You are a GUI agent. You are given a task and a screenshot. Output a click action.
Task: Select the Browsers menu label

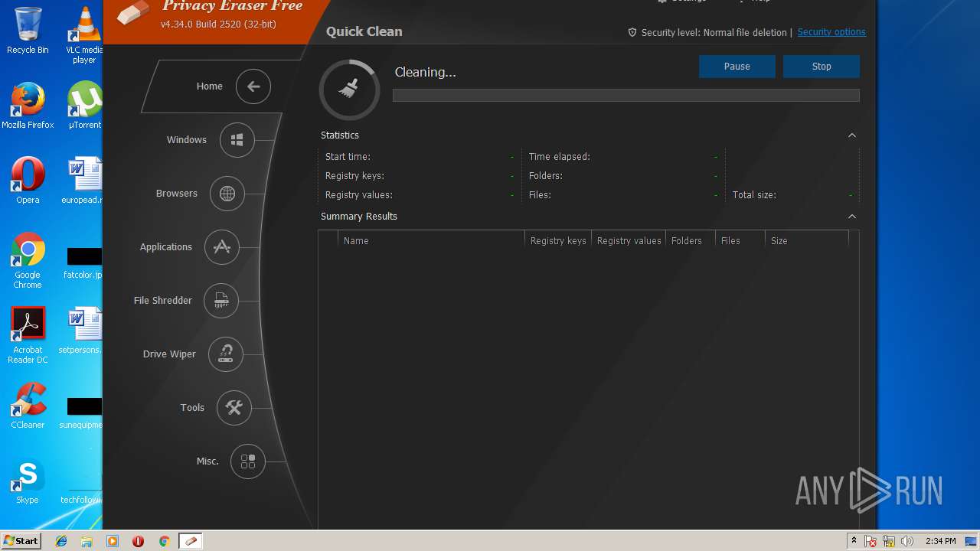coord(177,194)
